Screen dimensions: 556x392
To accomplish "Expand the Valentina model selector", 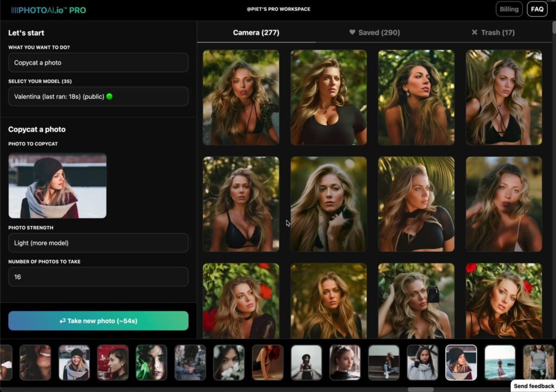I will [98, 97].
